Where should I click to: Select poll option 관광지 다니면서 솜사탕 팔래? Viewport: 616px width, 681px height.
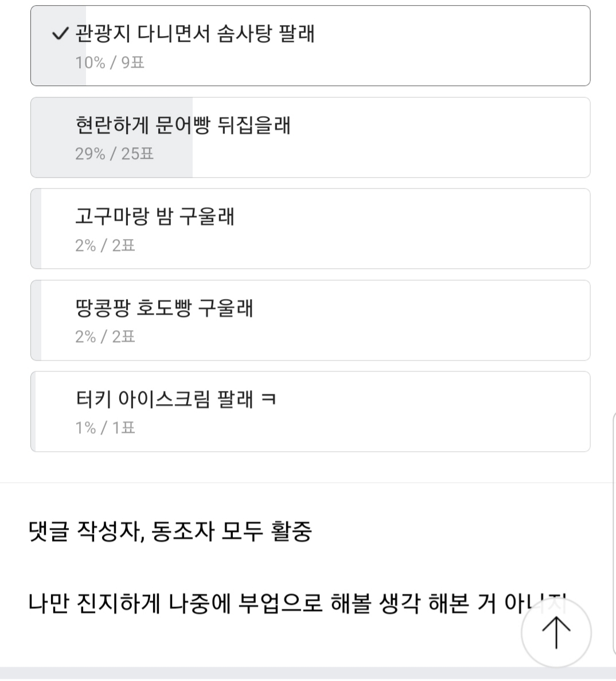pyautogui.click(x=310, y=46)
